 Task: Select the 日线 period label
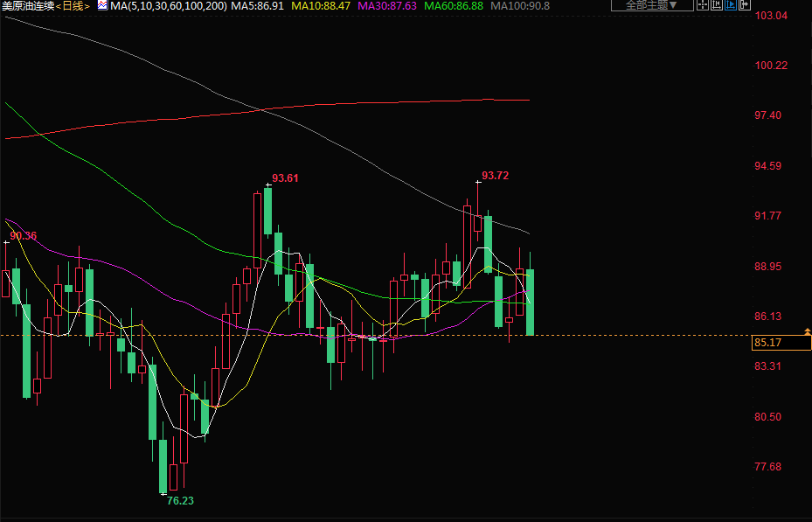pos(73,6)
